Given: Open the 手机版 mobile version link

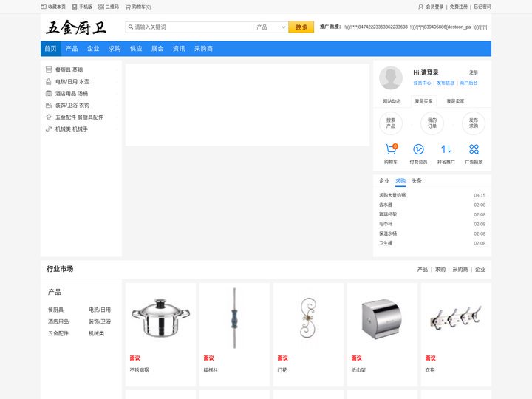Looking at the screenshot, I should click(x=82, y=7).
